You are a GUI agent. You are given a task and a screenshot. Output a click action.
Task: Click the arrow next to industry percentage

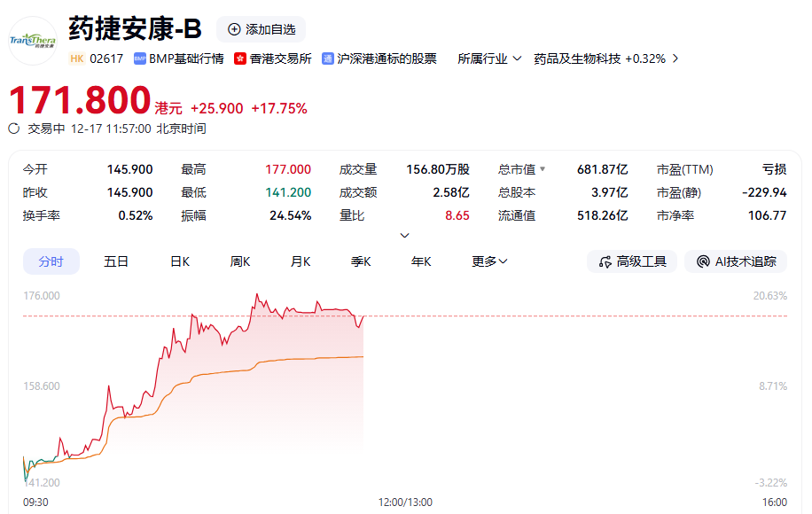click(675, 58)
